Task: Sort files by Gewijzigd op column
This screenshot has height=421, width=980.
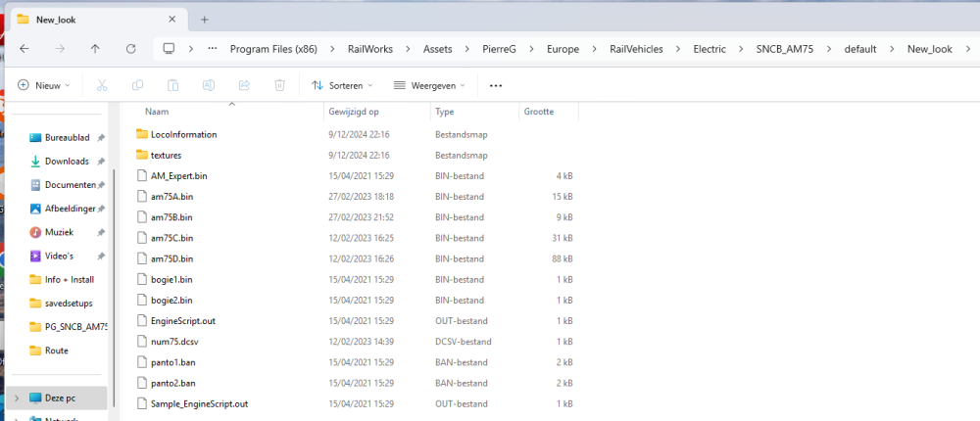Action: (x=353, y=112)
